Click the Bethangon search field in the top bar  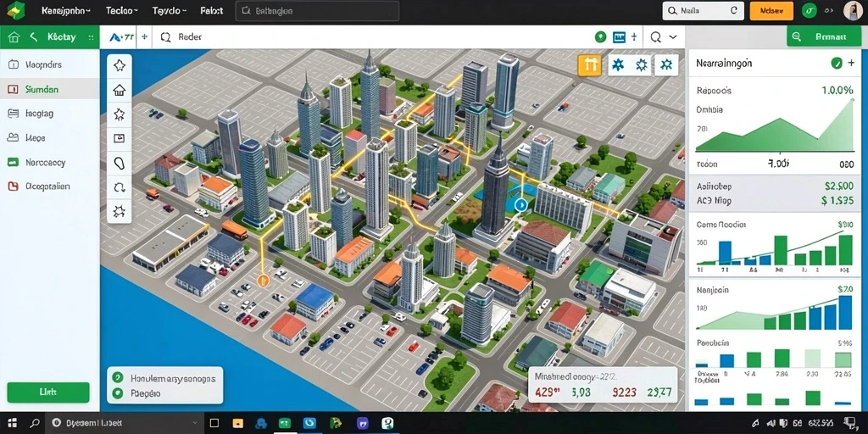(317, 10)
